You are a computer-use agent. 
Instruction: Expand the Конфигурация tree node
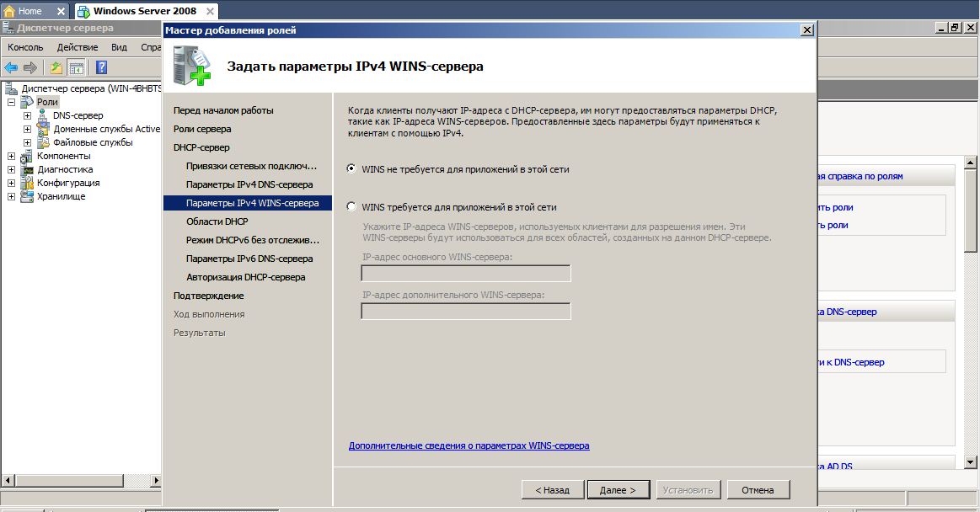(x=11, y=183)
